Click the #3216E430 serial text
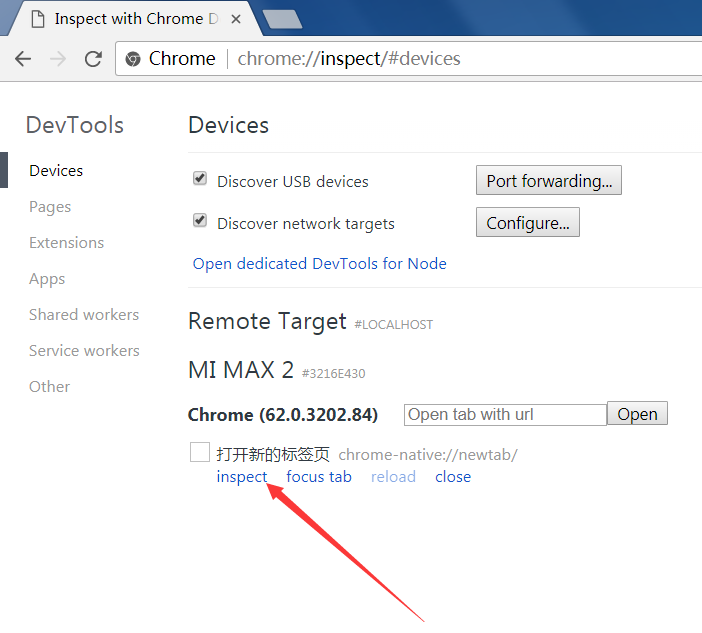The height and width of the screenshot is (633, 702). [x=334, y=373]
